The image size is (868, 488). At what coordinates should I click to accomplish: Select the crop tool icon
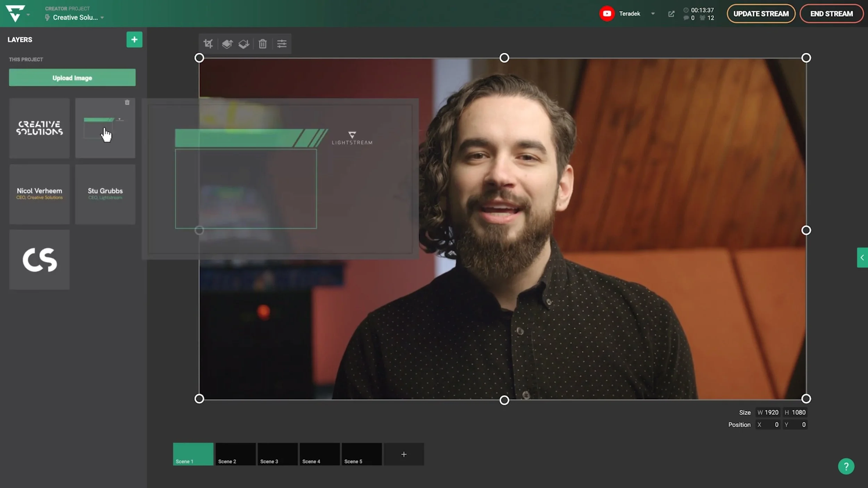coord(208,44)
